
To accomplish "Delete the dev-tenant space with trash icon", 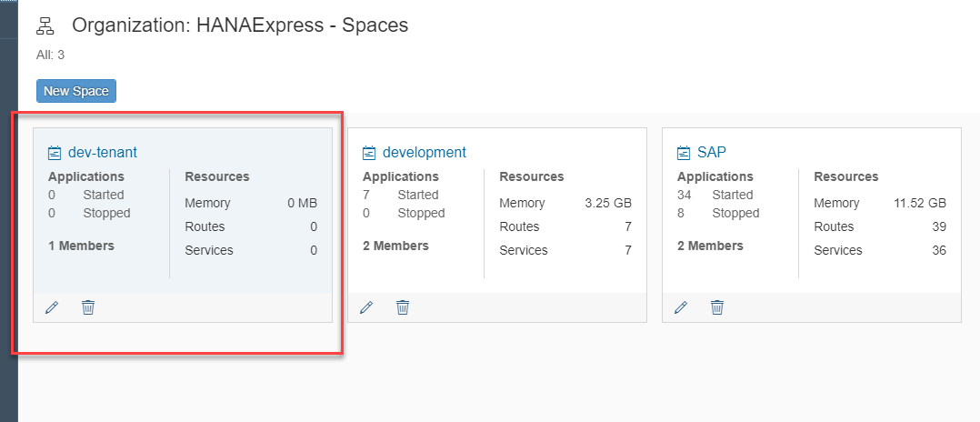I will tap(88, 307).
